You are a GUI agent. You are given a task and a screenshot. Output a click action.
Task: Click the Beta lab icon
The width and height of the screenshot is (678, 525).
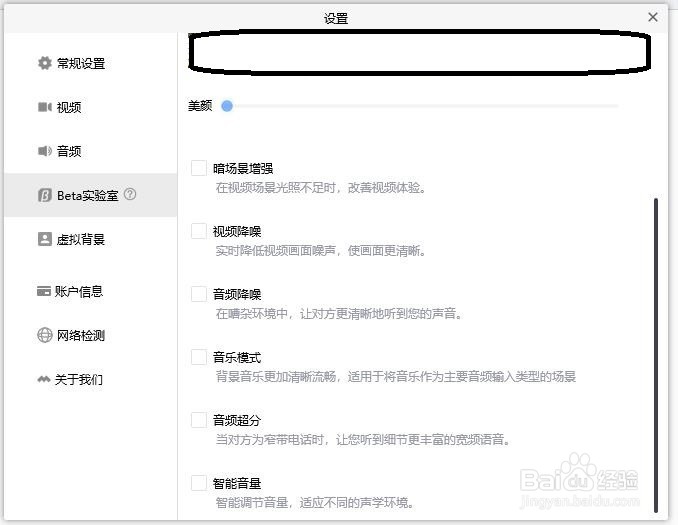click(x=45, y=195)
